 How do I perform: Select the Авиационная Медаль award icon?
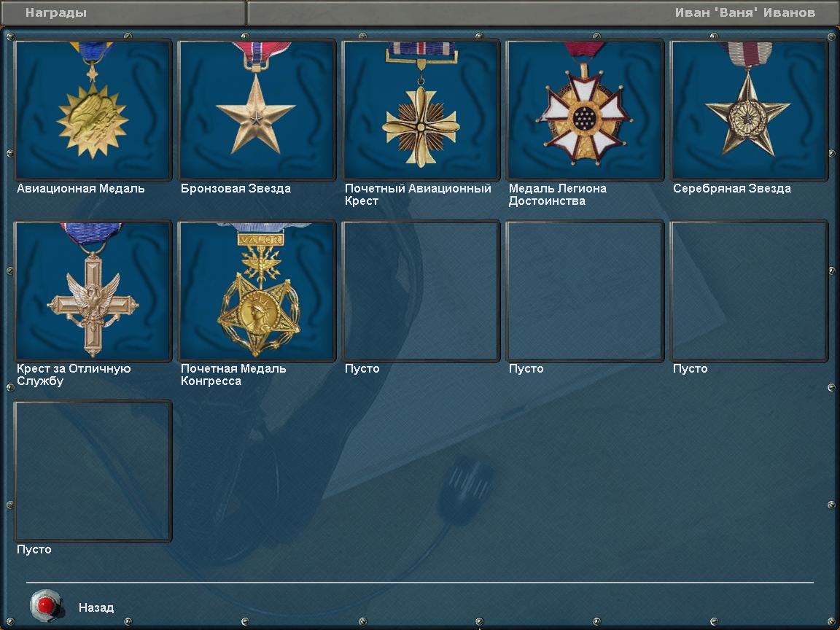point(93,110)
